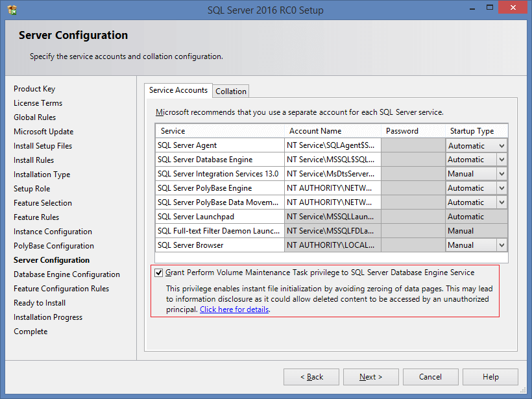The height and width of the screenshot is (399, 532).
Task: Select the Service Accounts tab
Action: coord(178,91)
